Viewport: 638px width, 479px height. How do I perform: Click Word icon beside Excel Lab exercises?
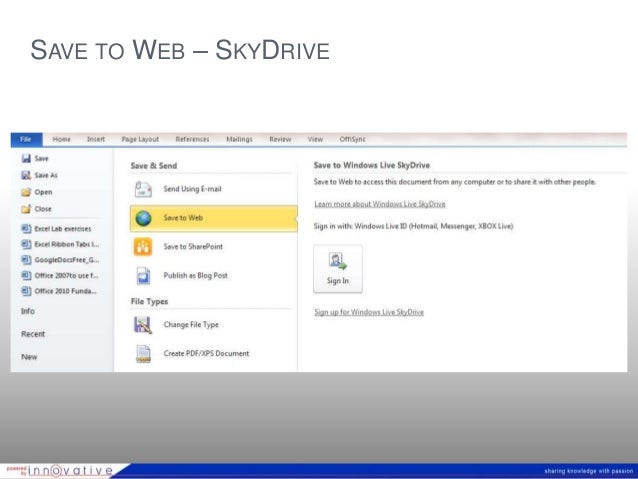[x=26, y=229]
